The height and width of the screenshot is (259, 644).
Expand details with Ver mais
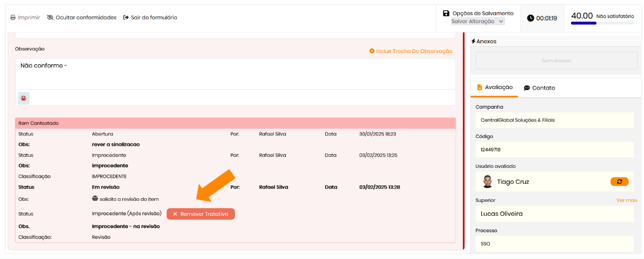click(627, 200)
